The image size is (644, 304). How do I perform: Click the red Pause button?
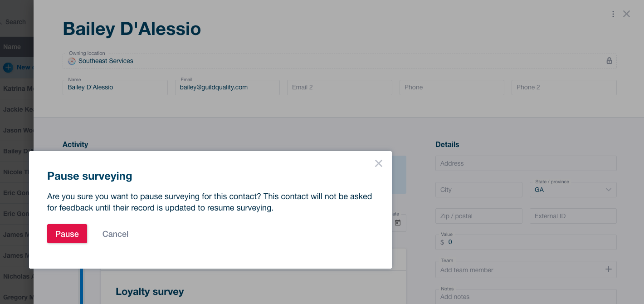coord(67,234)
